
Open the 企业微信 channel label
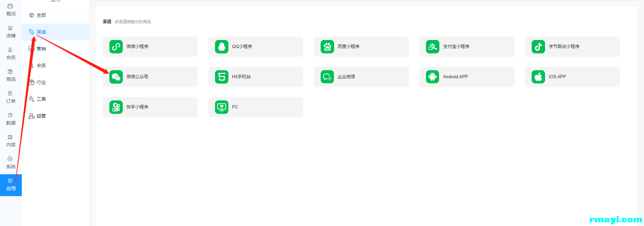pos(346,77)
